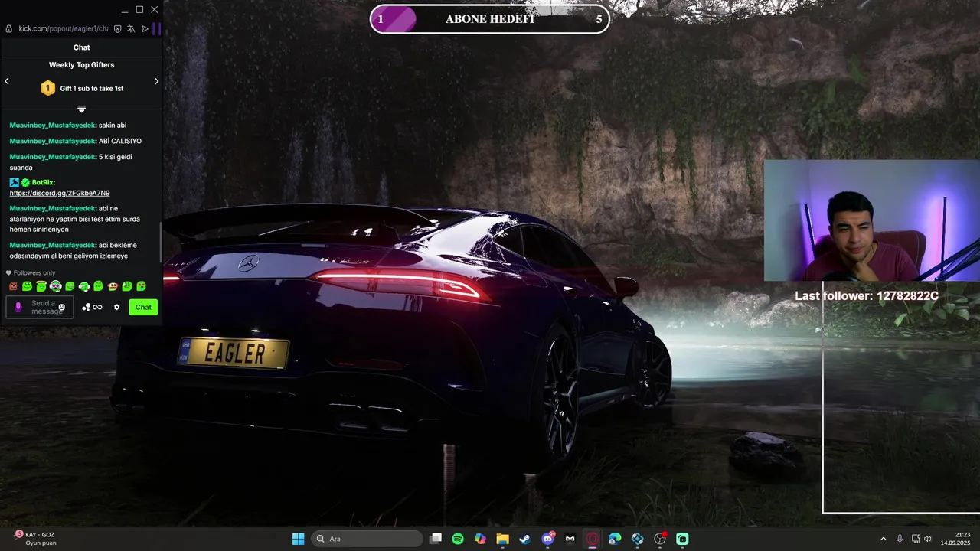Choose the green emote wearing white headphones and glasses
The height and width of the screenshot is (551, 980).
click(55, 286)
